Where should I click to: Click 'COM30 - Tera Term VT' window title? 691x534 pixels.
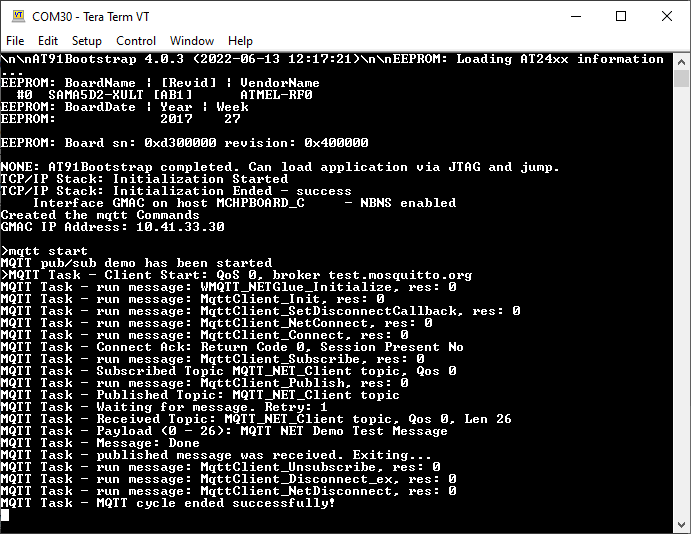pos(91,17)
